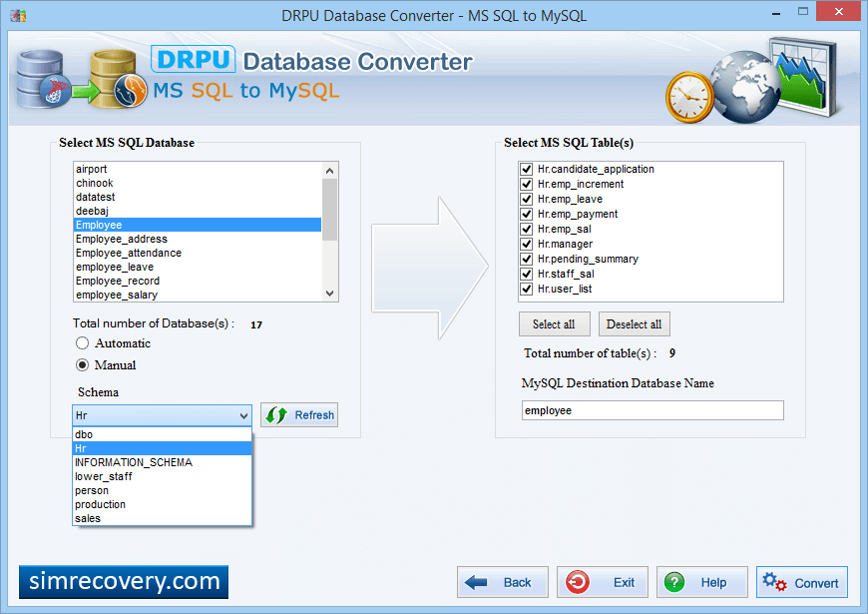The image size is (868, 614).
Task: Select the highlighted Employee database
Action: [198, 225]
